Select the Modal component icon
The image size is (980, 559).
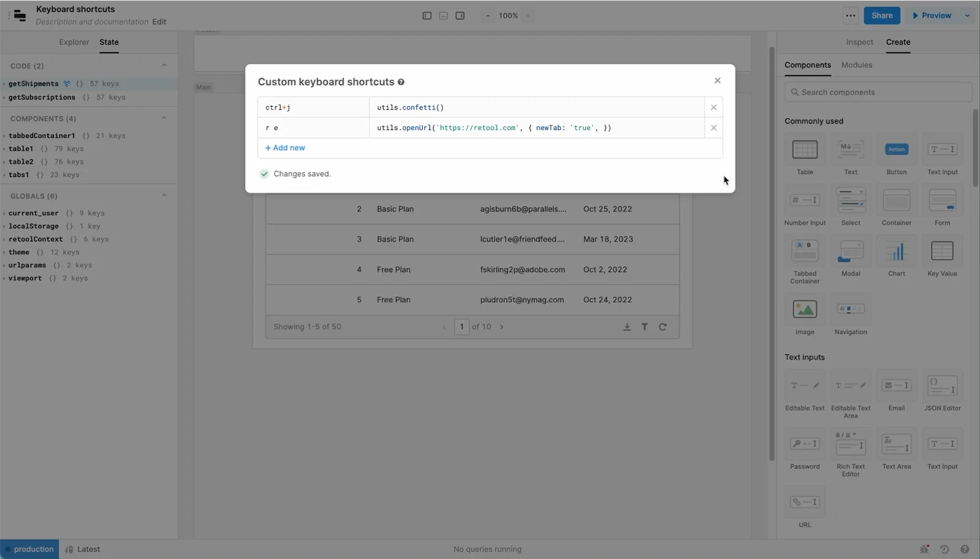[851, 251]
